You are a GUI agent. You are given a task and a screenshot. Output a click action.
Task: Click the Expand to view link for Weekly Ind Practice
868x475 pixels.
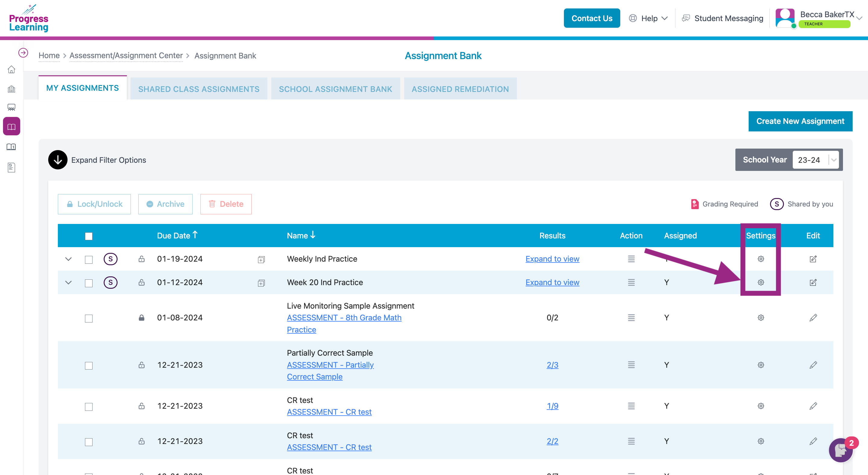[x=552, y=258]
